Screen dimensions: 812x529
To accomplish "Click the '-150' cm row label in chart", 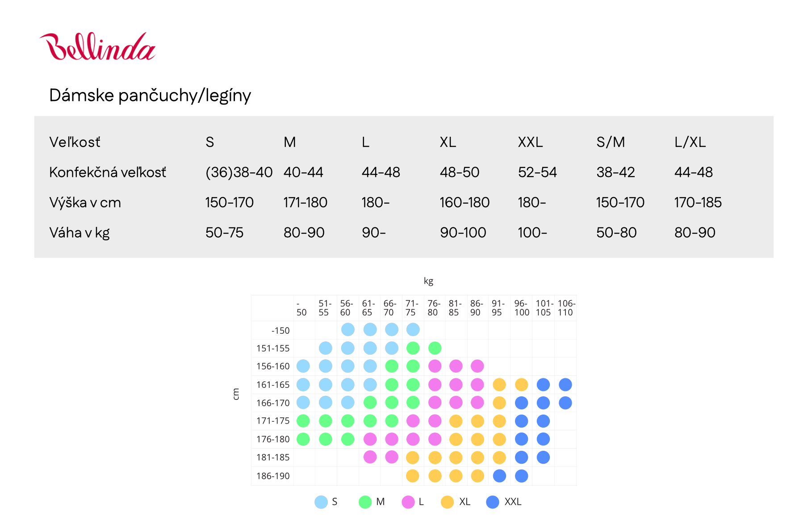I will [280, 331].
